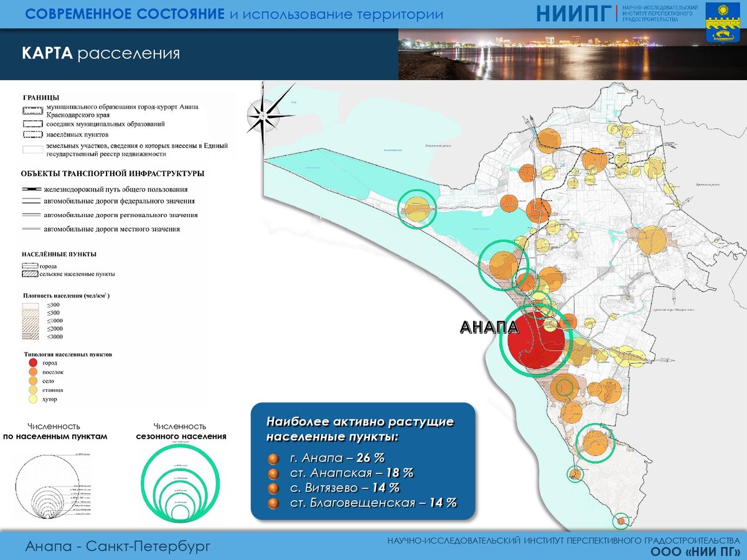The width and height of the screenshot is (747, 560).
Task: Click the hatched symbol for сельские населенные пункты
Action: [x=30, y=274]
